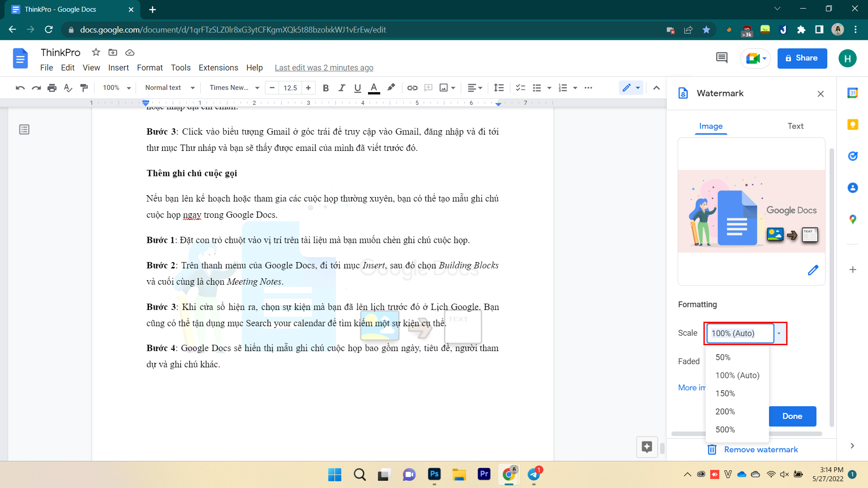Screen dimensions: 868x488
Task: Switch to the Image watermark tab
Action: (711, 126)
